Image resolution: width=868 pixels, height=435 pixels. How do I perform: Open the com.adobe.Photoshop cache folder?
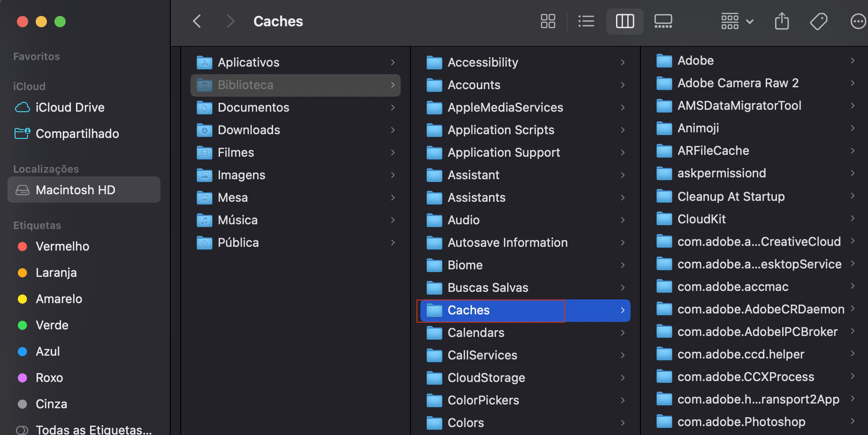pyautogui.click(x=740, y=421)
